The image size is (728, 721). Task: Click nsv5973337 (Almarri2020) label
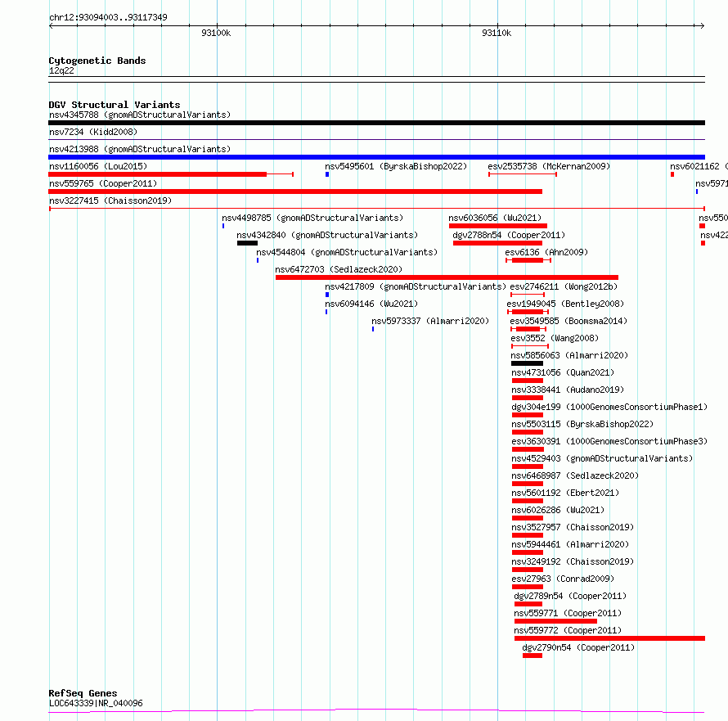point(430,321)
